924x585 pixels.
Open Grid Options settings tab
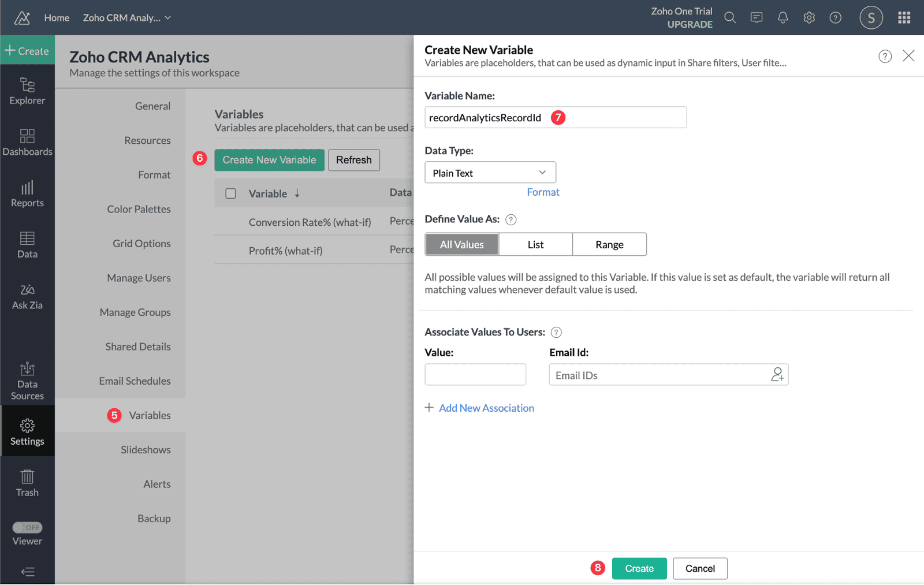click(x=141, y=244)
